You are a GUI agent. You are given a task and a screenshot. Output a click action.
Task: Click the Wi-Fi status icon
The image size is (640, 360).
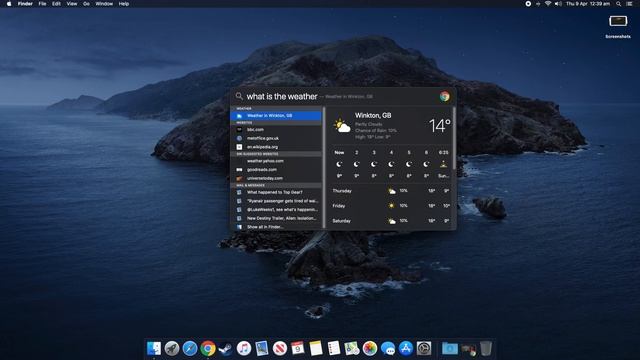click(548, 4)
